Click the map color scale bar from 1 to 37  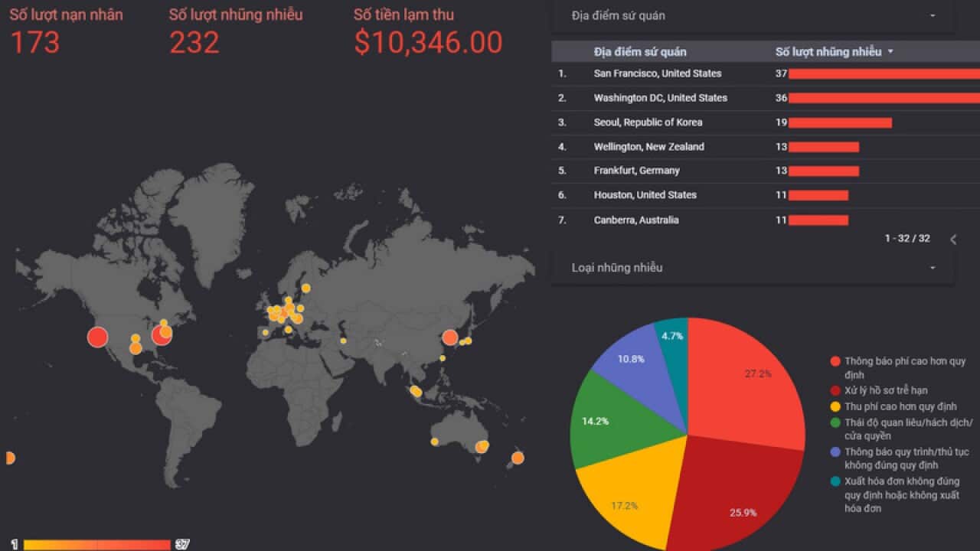coord(96,545)
